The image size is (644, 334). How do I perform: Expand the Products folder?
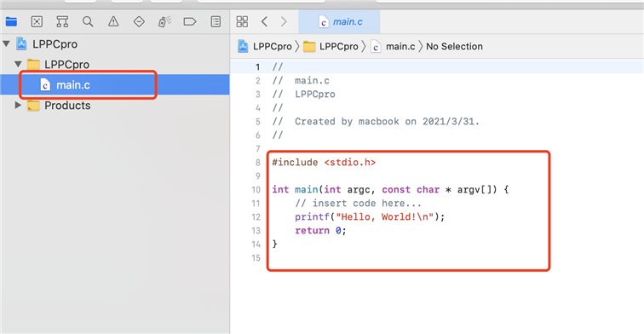[18, 105]
